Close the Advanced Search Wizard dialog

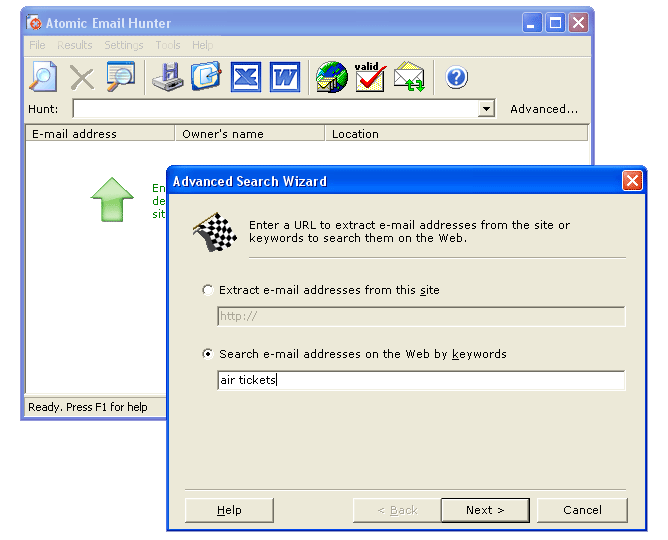(x=632, y=181)
